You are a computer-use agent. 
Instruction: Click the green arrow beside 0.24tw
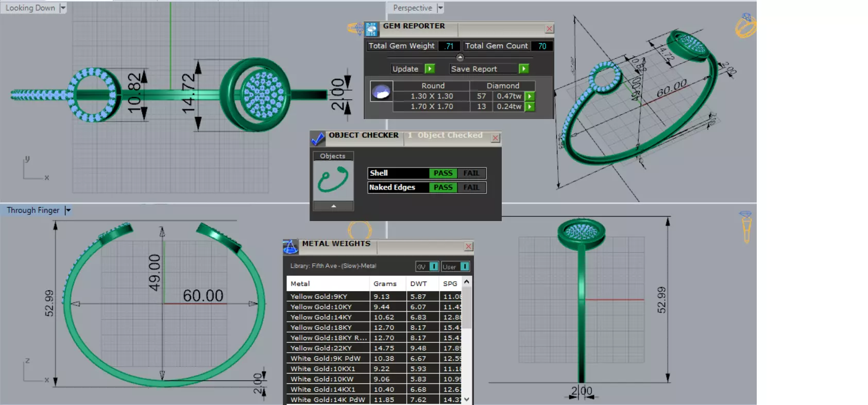[530, 107]
